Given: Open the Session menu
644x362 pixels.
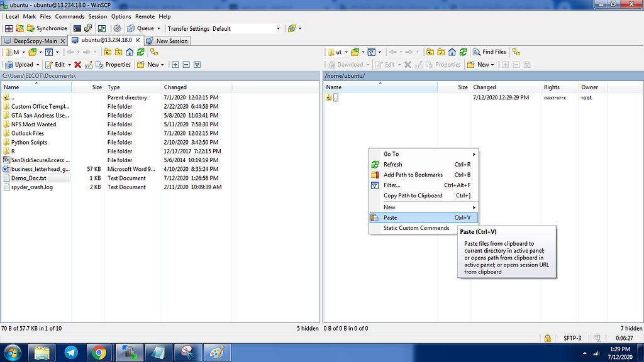Looking at the screenshot, I should click(97, 16).
